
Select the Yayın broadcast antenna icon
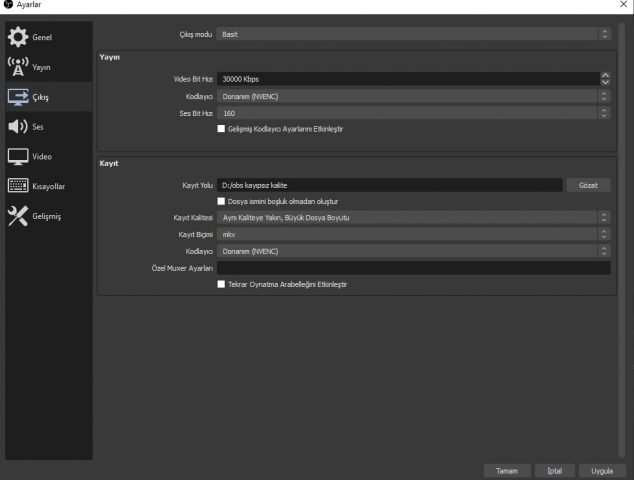coord(18,67)
